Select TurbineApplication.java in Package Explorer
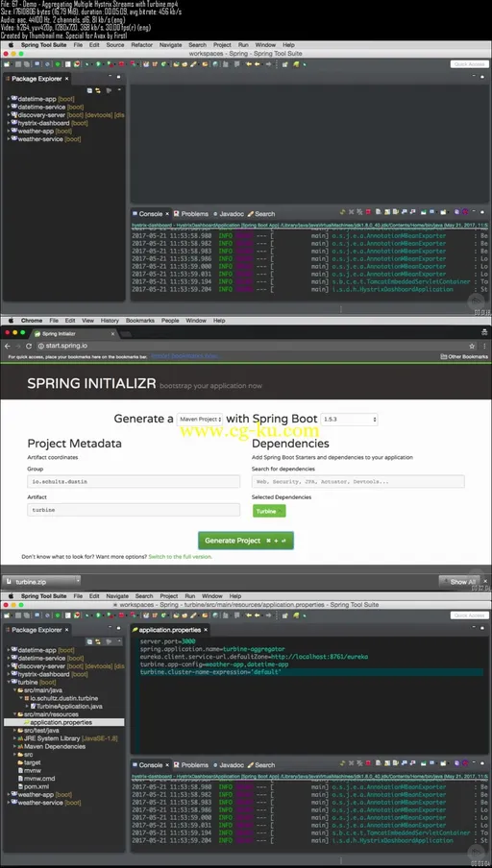This screenshot has width=492, height=868. pyautogui.click(x=66, y=707)
